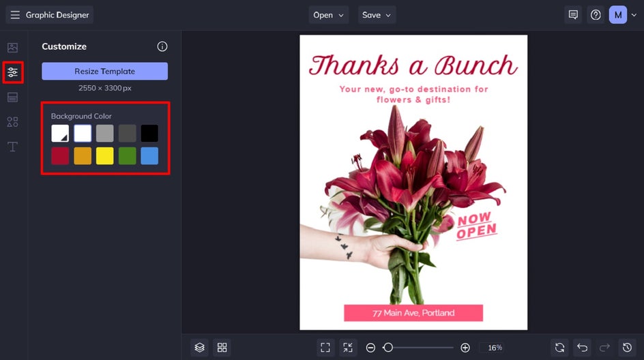The height and width of the screenshot is (360, 644).
Task: Click the fit-to-screen expand icon
Action: [325, 348]
